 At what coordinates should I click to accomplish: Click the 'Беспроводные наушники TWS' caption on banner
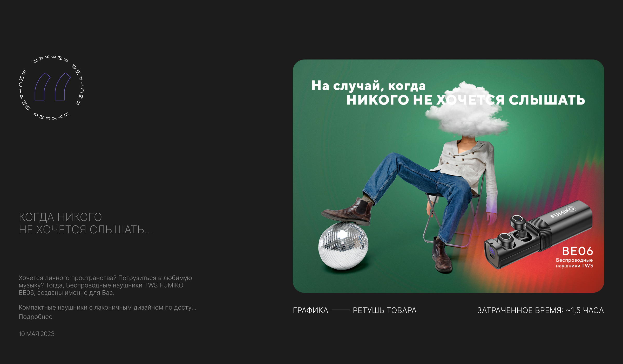pyautogui.click(x=574, y=263)
